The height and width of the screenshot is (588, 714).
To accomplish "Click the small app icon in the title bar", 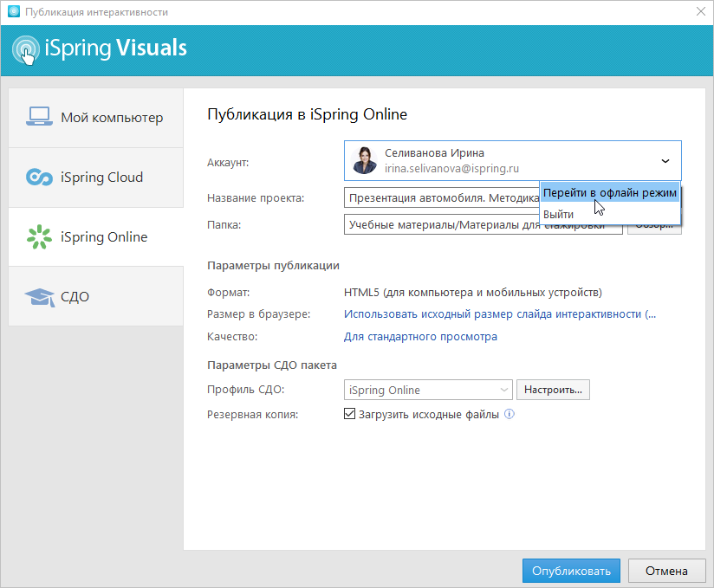I will 14,12.
